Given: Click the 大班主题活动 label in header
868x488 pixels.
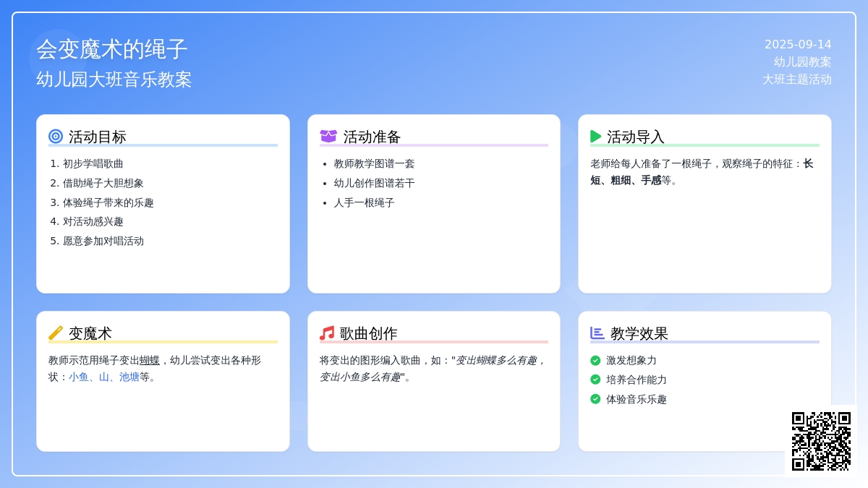Looking at the screenshot, I should [x=797, y=80].
